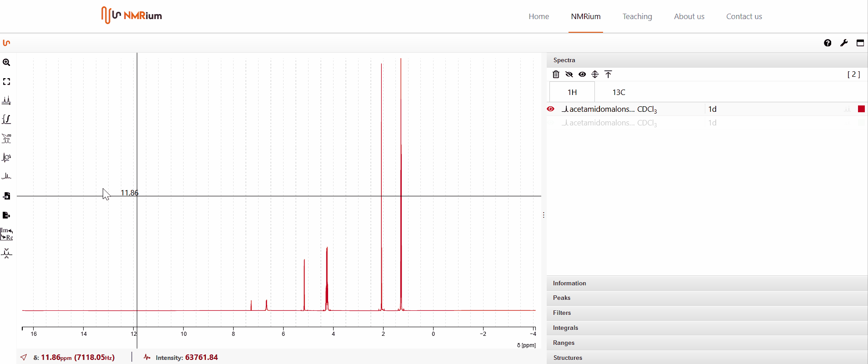Expand the Integrals panel

coord(565,328)
